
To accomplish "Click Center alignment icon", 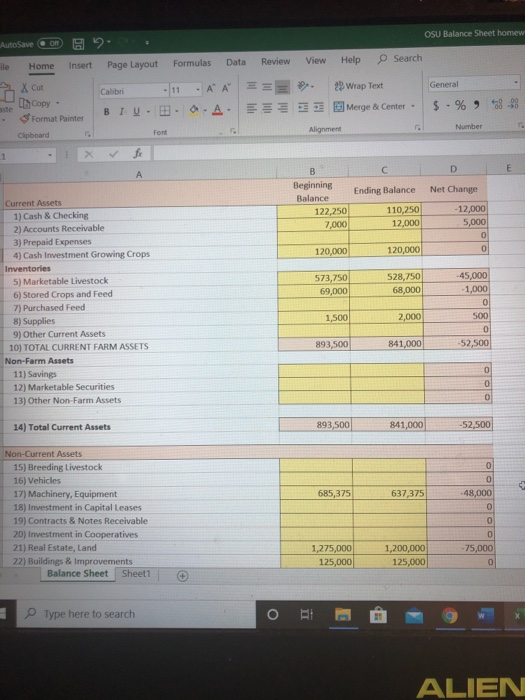I will [x=267, y=108].
